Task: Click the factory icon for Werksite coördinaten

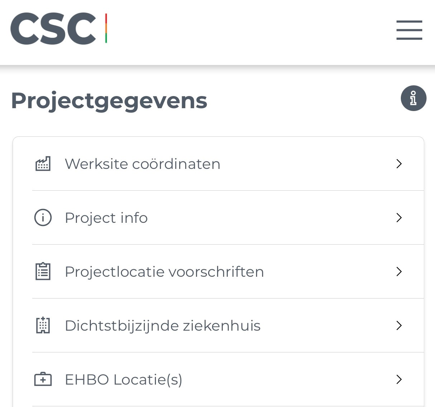Action: (x=43, y=164)
